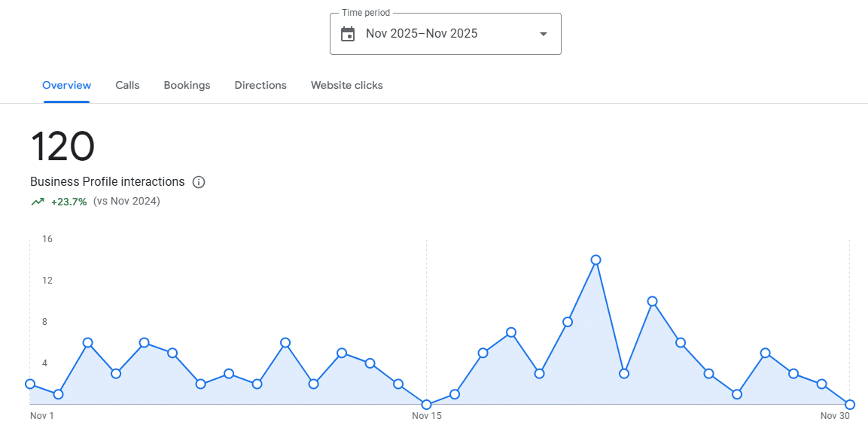Switch to the Calls tab
This screenshot has height=434, width=868.
tap(126, 85)
